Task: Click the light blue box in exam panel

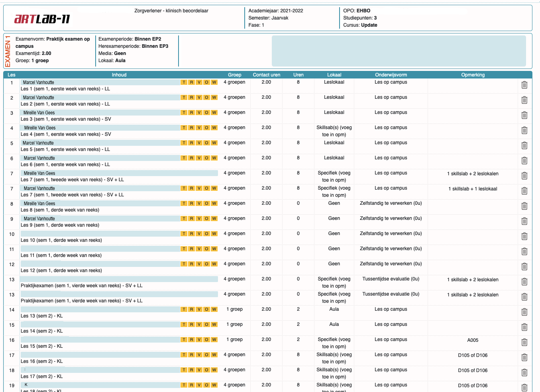Action: tap(399, 51)
